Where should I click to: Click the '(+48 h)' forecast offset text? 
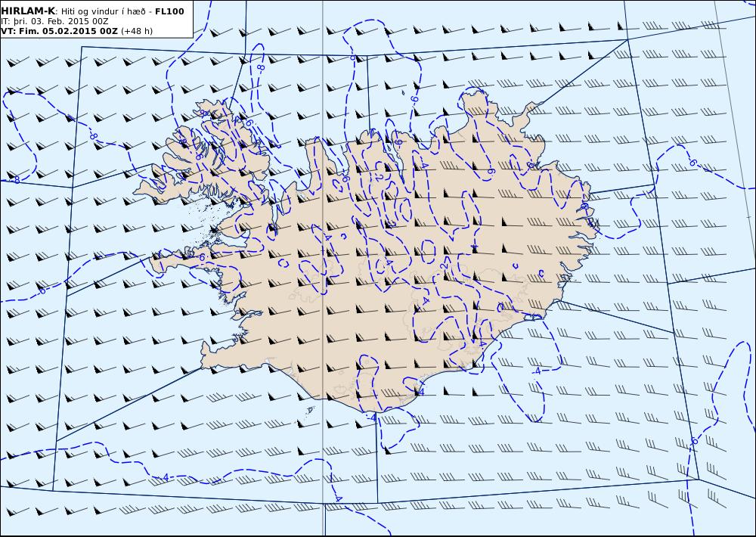[x=136, y=31]
